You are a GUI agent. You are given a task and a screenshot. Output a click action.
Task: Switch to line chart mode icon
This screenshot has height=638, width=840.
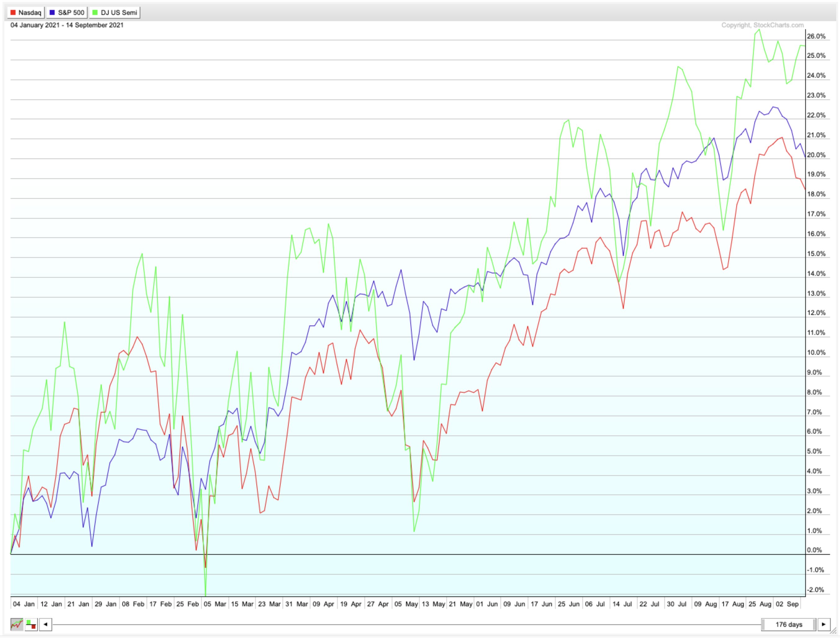(x=17, y=624)
